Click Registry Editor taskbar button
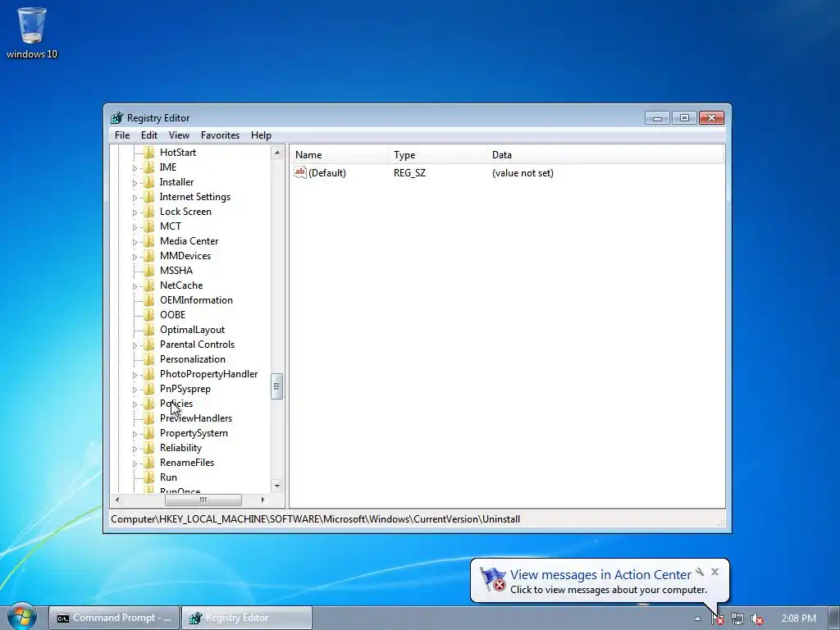 [247, 618]
